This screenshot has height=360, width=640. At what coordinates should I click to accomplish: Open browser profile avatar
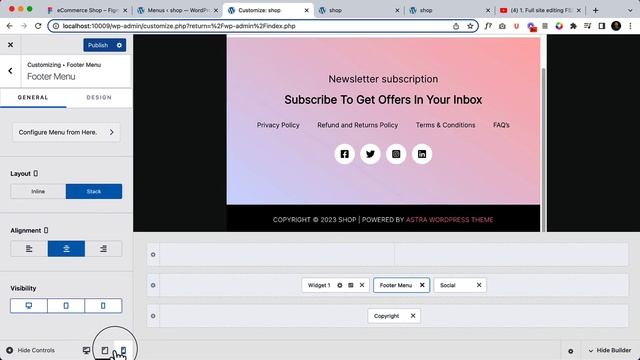click(x=616, y=26)
